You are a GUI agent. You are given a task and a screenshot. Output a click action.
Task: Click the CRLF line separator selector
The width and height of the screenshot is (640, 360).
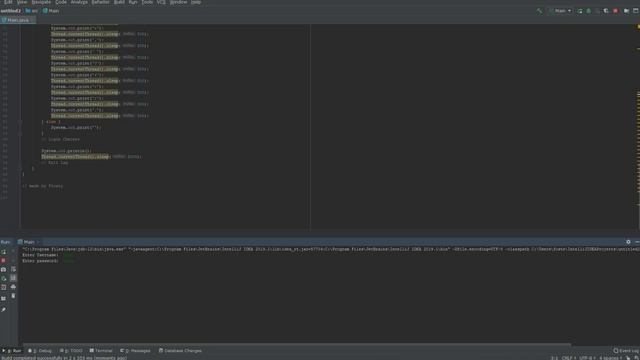pos(569,358)
